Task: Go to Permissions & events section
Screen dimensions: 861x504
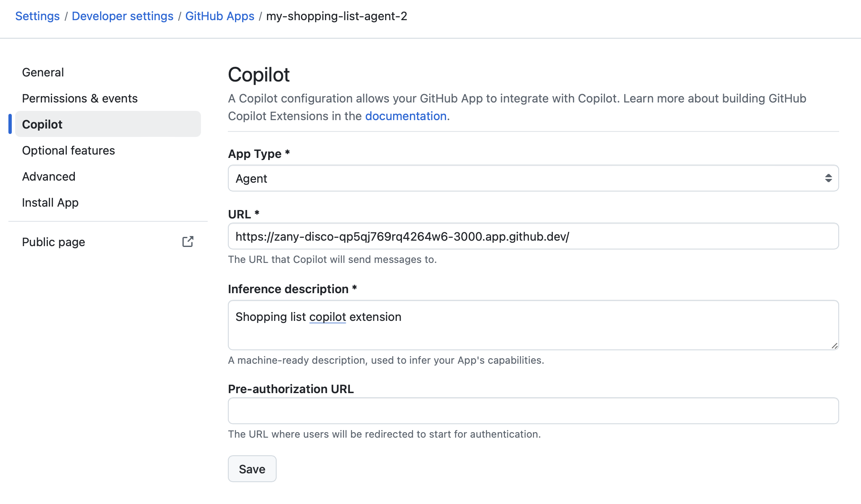Action: pyautogui.click(x=80, y=99)
